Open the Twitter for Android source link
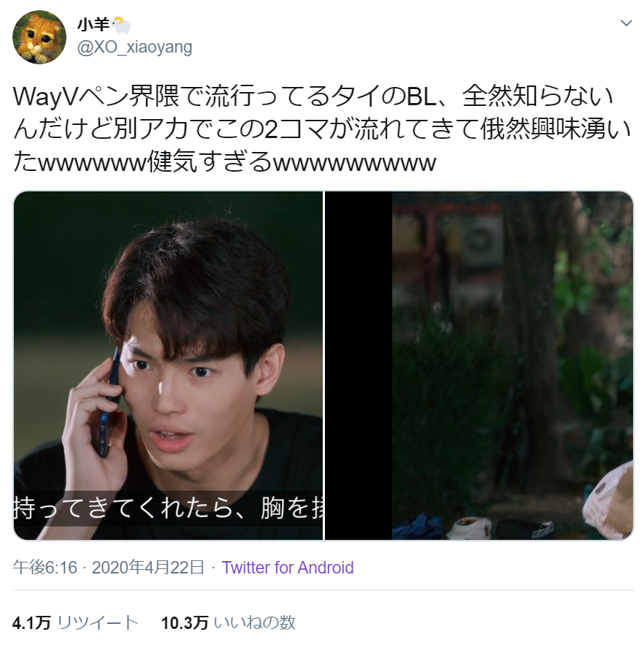Viewport: 644px width, 648px height. (x=288, y=568)
